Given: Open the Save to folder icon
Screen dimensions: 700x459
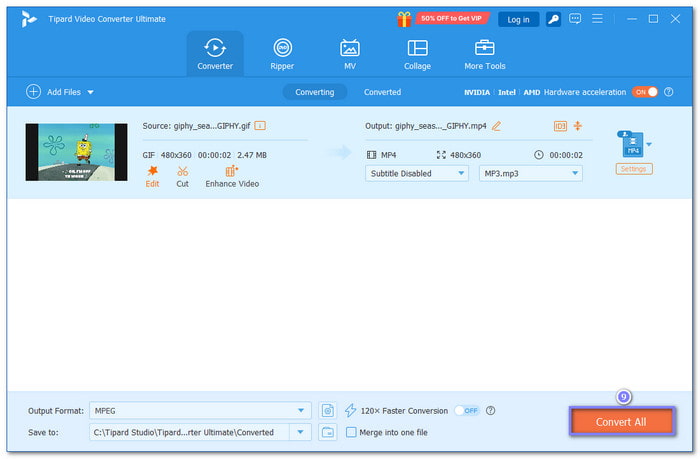Looking at the screenshot, I should pyautogui.click(x=328, y=432).
